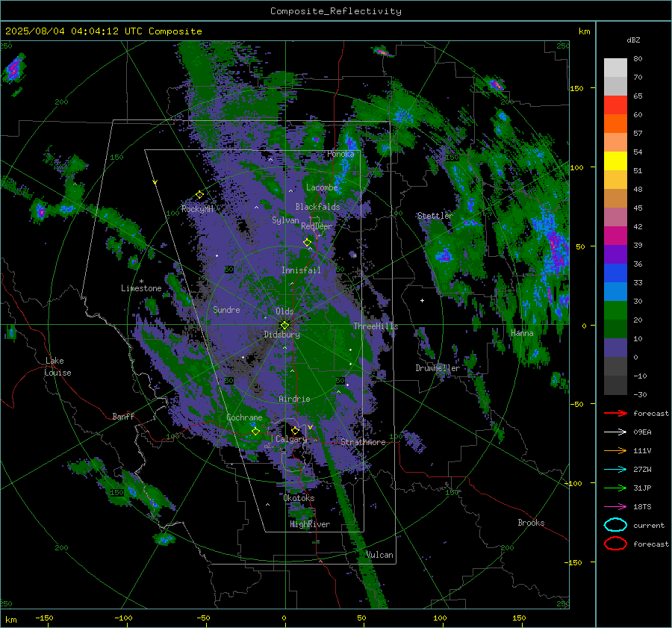The width and height of the screenshot is (672, 628).
Task: Click the Brooks city label
Action: pyautogui.click(x=531, y=523)
